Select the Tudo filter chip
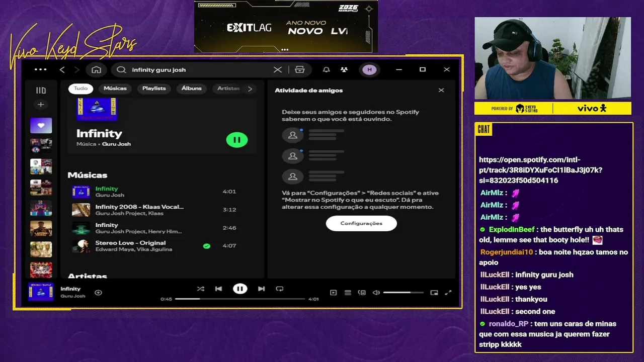Image resolution: width=644 pixels, height=362 pixels. point(80,88)
